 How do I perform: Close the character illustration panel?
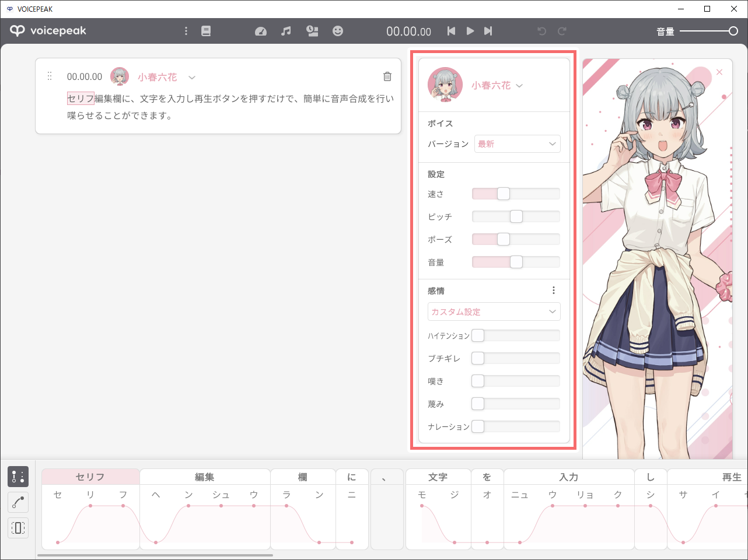(x=719, y=72)
